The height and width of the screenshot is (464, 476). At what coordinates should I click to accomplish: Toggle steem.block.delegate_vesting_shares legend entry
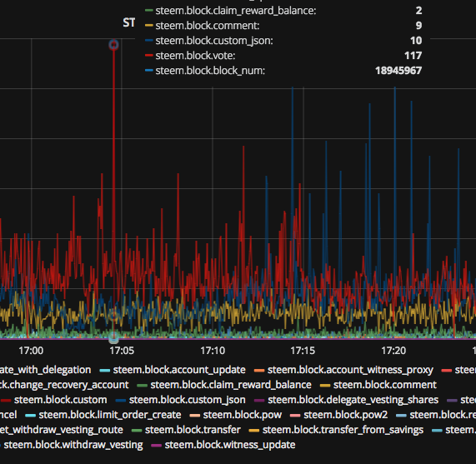tap(353, 400)
